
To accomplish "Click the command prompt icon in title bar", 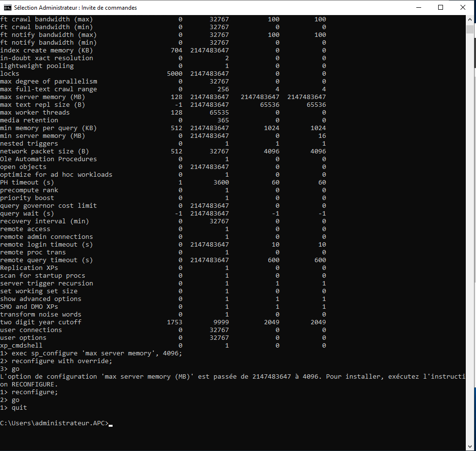I will (8, 8).
